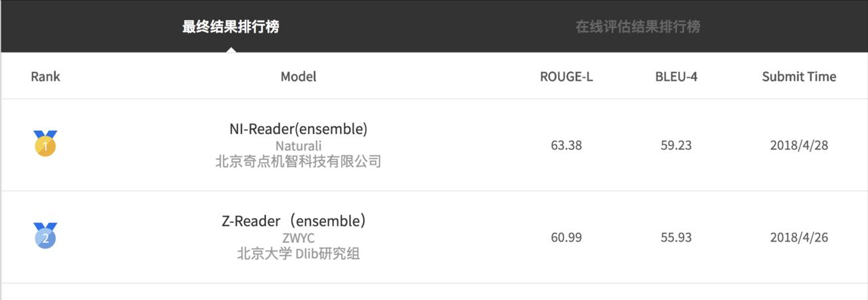
Task: Click submit date 2018/4/26
Action: click(799, 238)
